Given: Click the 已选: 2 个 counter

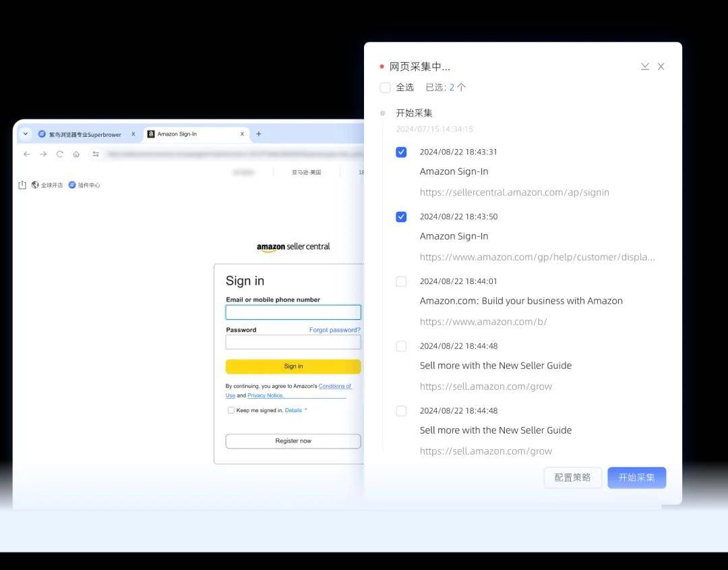Looking at the screenshot, I should (446, 87).
